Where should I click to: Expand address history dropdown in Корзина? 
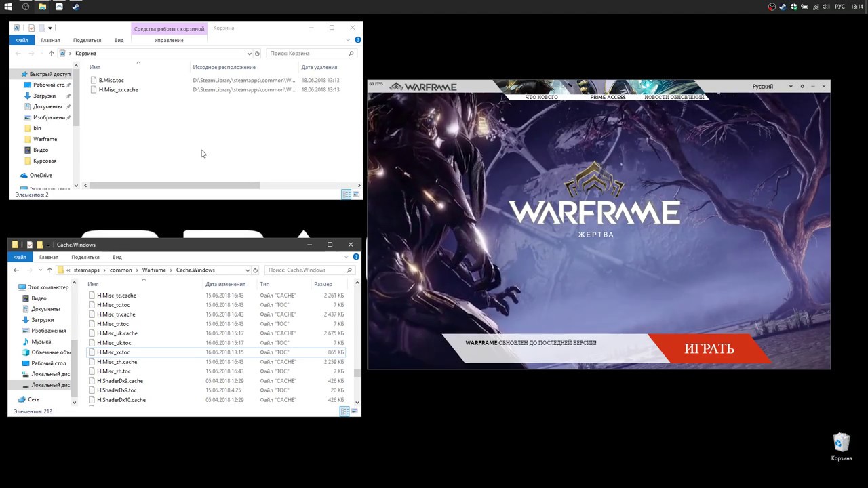click(x=249, y=53)
